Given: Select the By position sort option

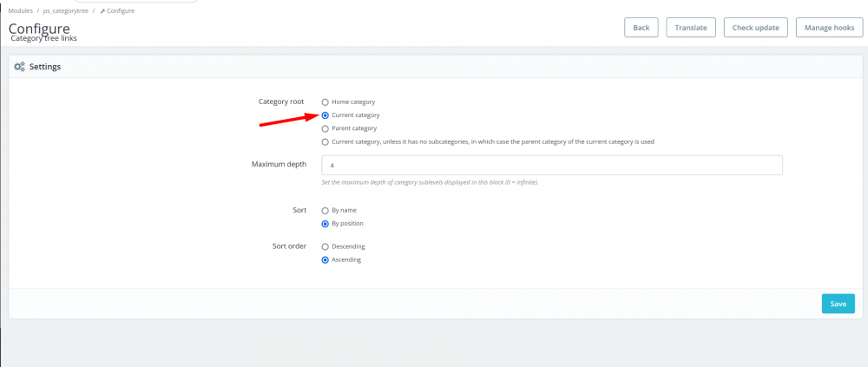Looking at the screenshot, I should pos(325,223).
